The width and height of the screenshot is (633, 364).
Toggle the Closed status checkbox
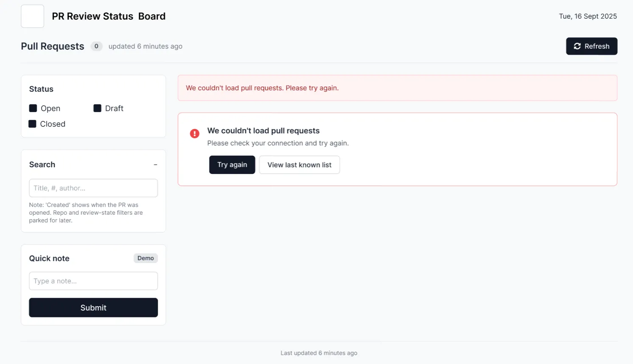32,124
